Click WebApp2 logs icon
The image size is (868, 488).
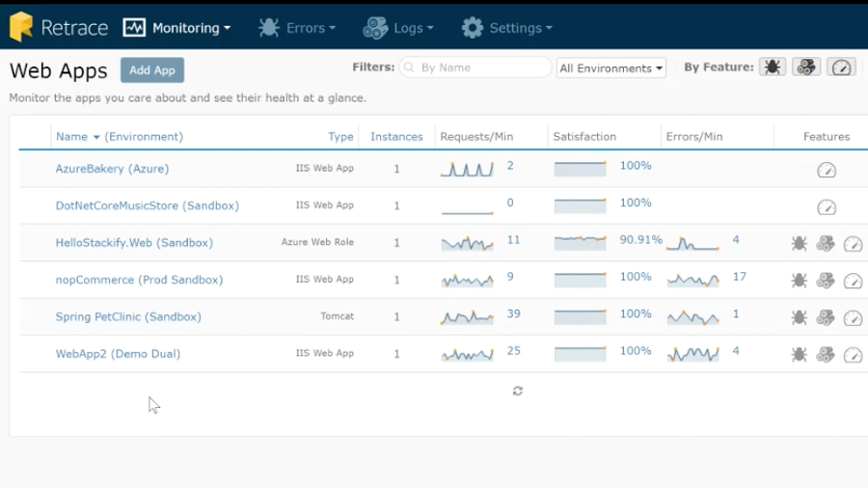click(x=826, y=355)
